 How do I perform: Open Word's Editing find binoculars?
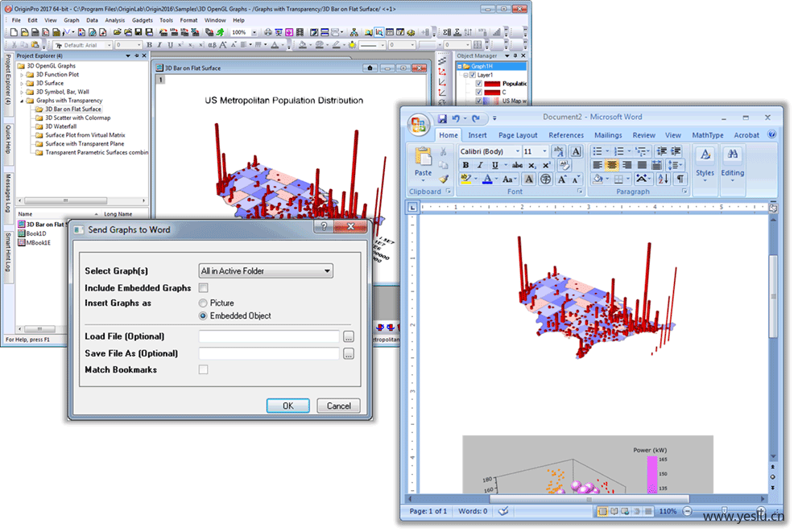pos(732,154)
